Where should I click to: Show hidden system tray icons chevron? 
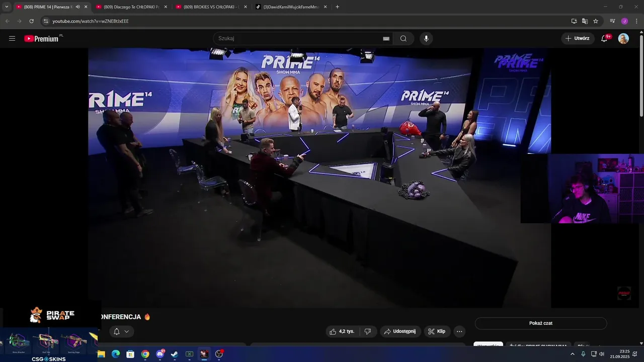click(x=572, y=354)
